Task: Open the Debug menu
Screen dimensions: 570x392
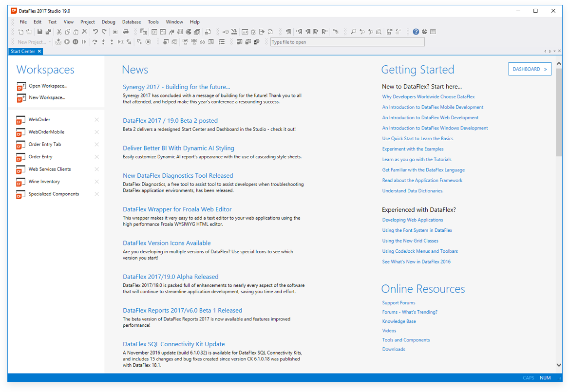Action: coord(108,22)
